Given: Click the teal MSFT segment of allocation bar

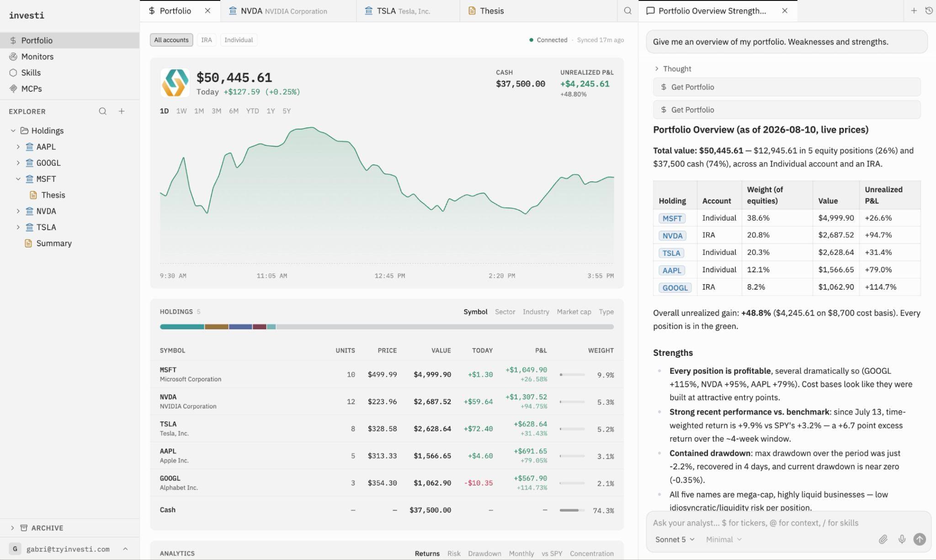Looking at the screenshot, I should point(182,327).
